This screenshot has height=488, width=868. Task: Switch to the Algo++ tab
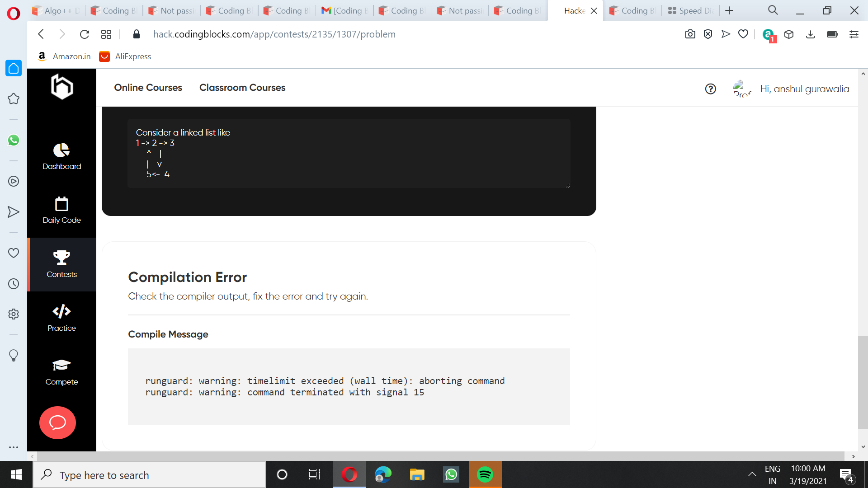57,11
